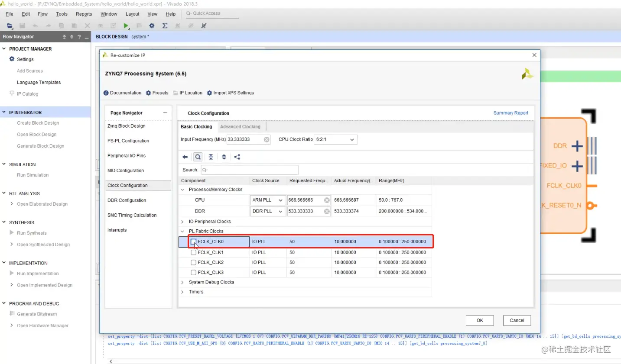
Task: Click the FIXED_IO plus port on block
Action: [577, 166]
